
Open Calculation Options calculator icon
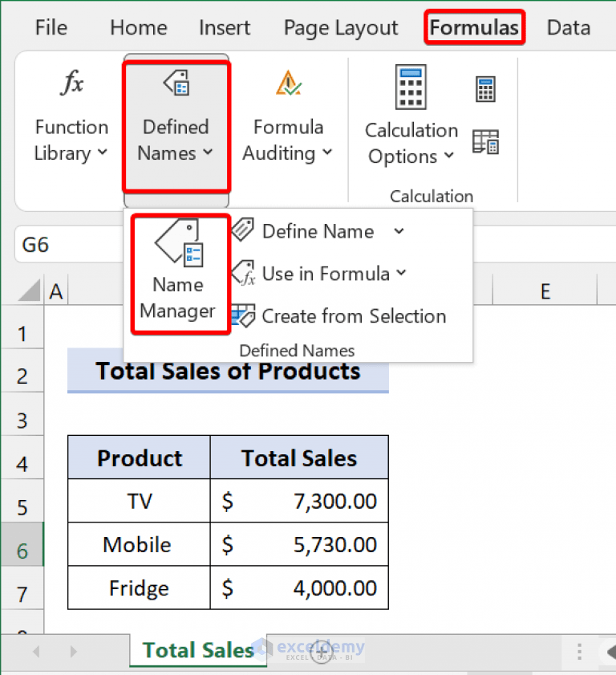[411, 88]
